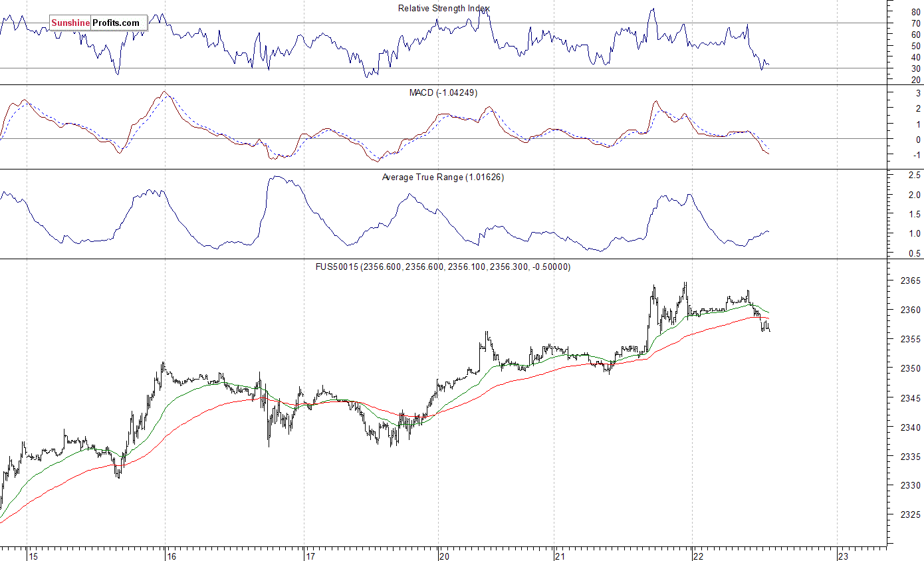This screenshot has height=561, width=924.
Task: Click the MACD axis value 3
Action: coord(918,94)
